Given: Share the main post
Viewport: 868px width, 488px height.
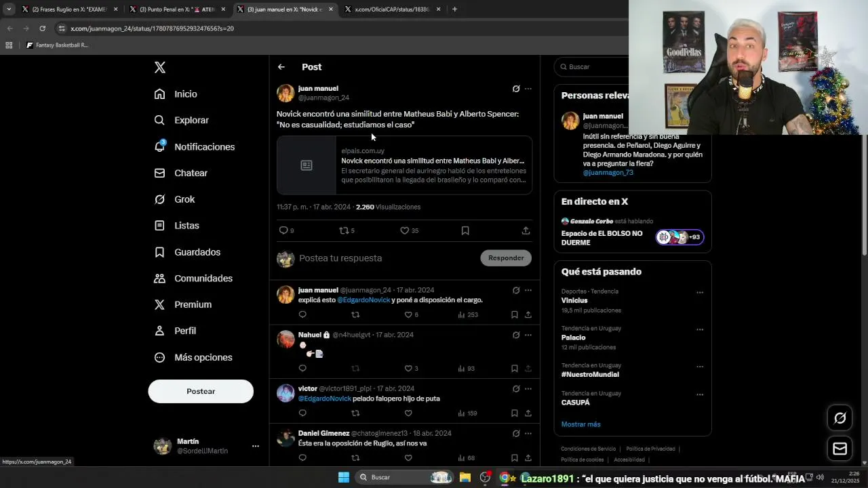Looking at the screenshot, I should click(526, 230).
